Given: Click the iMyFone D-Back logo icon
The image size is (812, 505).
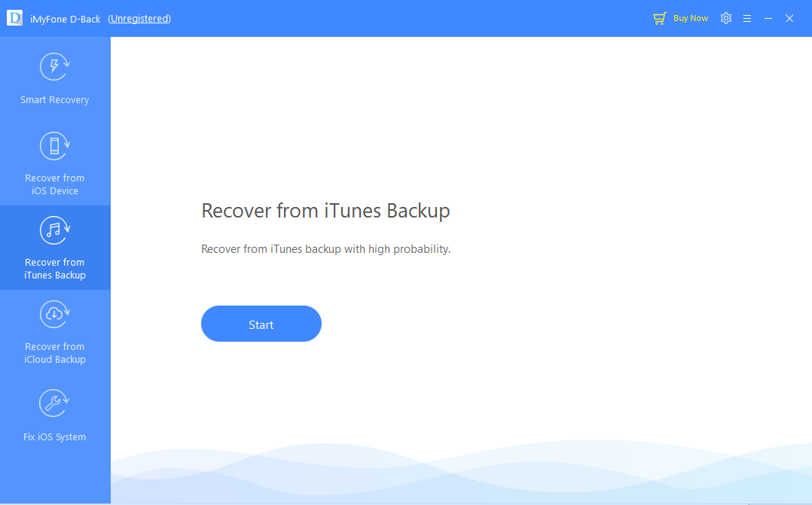Looking at the screenshot, I should tap(14, 18).
